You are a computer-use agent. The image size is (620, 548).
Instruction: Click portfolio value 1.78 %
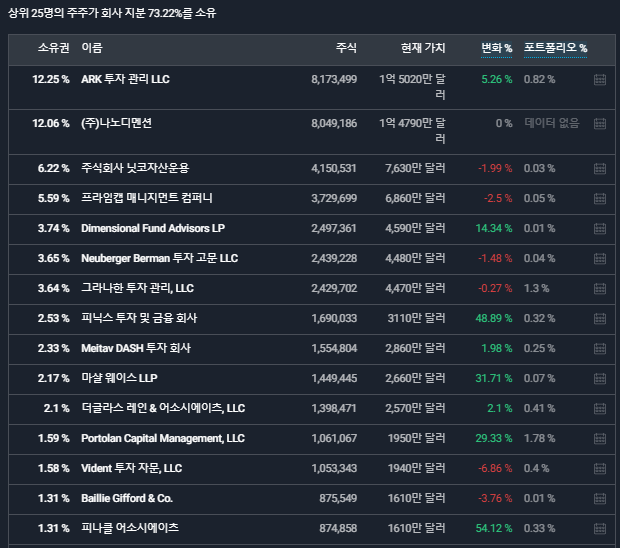(539, 438)
